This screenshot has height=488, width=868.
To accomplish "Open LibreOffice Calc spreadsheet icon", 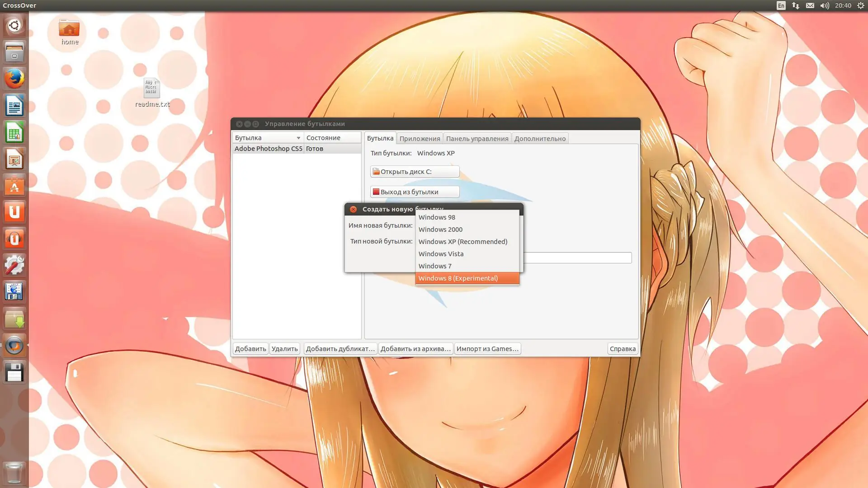I will coord(14,132).
